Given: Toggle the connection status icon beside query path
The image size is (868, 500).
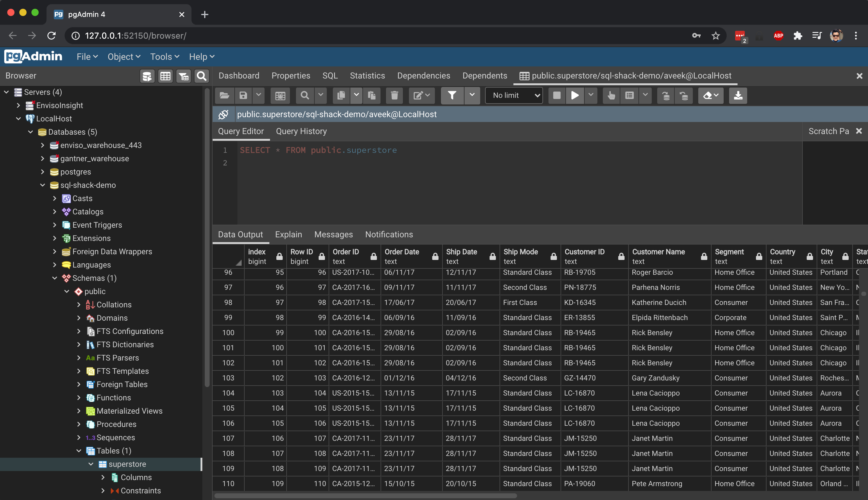Looking at the screenshot, I should tap(223, 114).
